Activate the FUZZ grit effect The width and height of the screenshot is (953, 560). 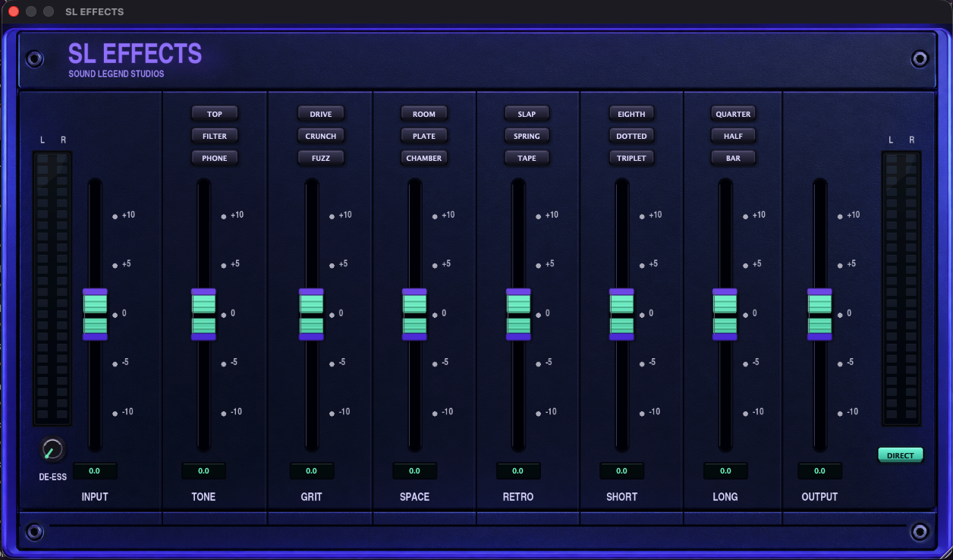(x=321, y=158)
